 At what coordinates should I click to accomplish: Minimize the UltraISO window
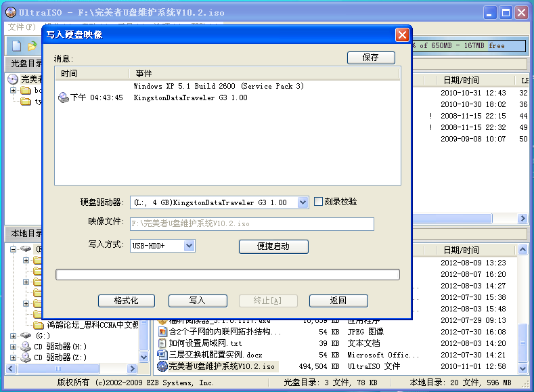490,13
